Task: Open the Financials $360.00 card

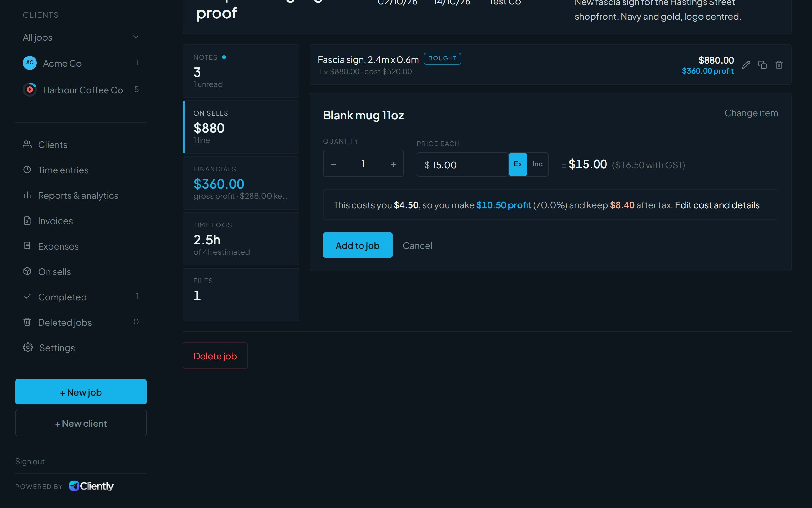Action: point(241,183)
